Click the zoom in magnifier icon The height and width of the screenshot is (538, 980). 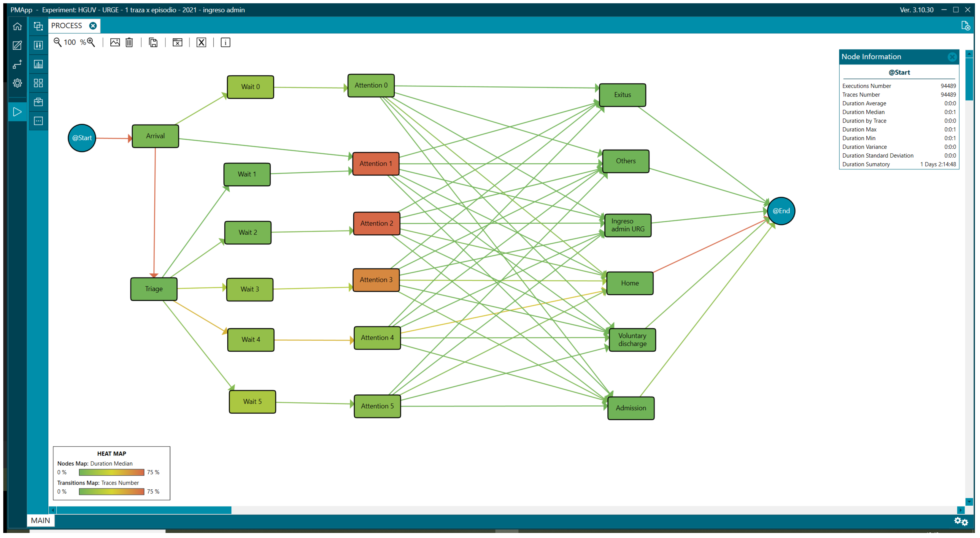point(91,42)
